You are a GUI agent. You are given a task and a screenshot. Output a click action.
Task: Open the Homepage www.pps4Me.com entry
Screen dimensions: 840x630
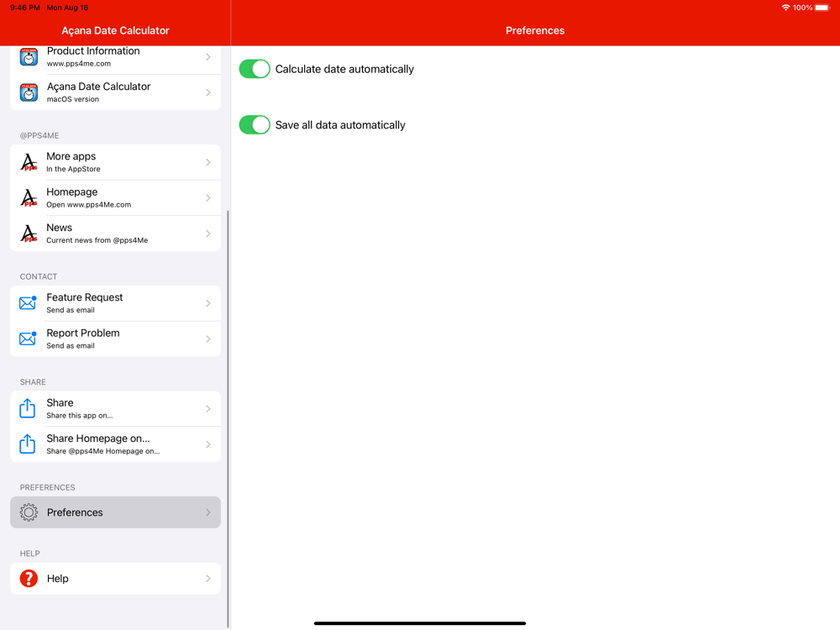click(x=115, y=198)
